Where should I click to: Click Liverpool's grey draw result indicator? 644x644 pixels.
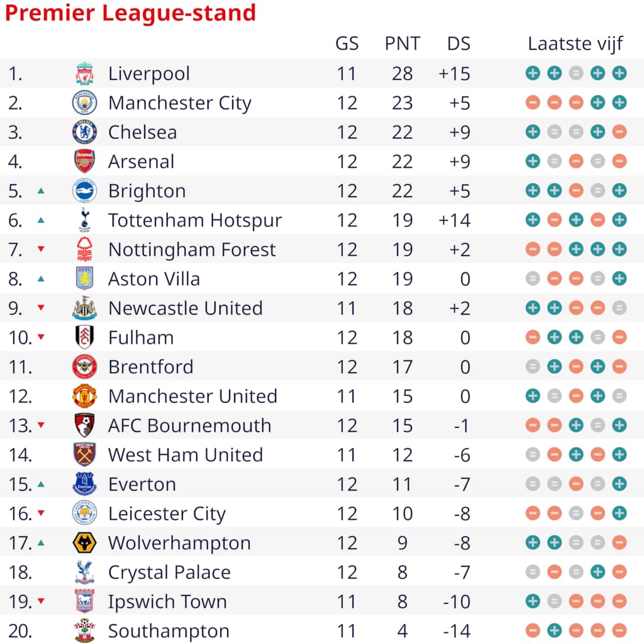(x=576, y=74)
